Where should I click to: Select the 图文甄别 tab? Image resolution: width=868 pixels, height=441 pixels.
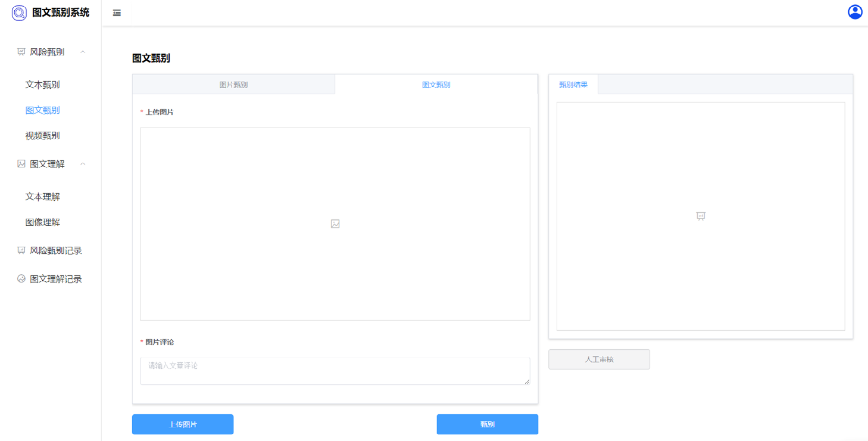point(436,85)
